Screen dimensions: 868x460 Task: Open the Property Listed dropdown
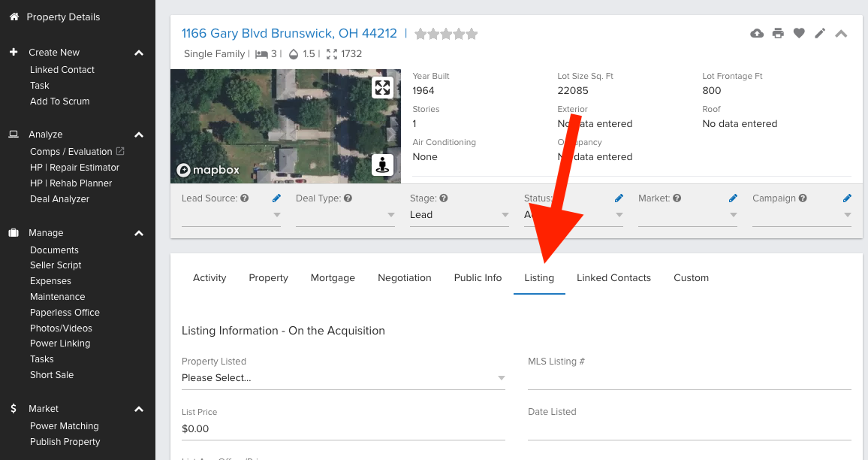tap(343, 378)
